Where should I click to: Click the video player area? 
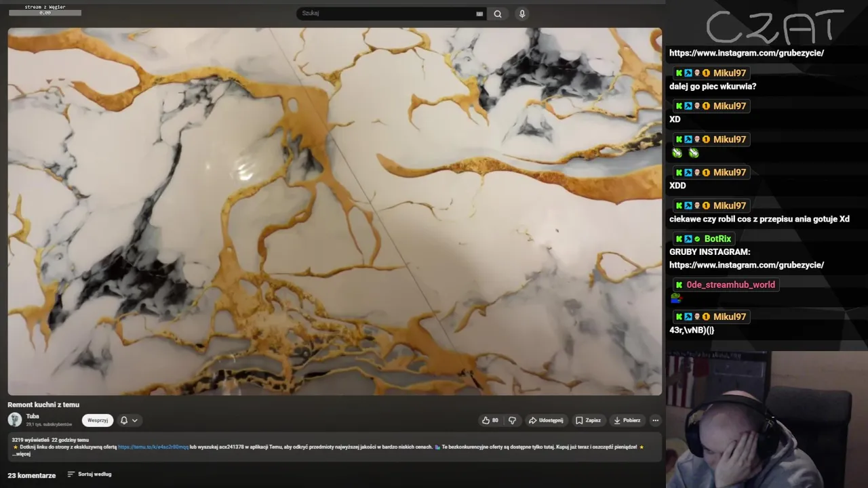coord(335,211)
